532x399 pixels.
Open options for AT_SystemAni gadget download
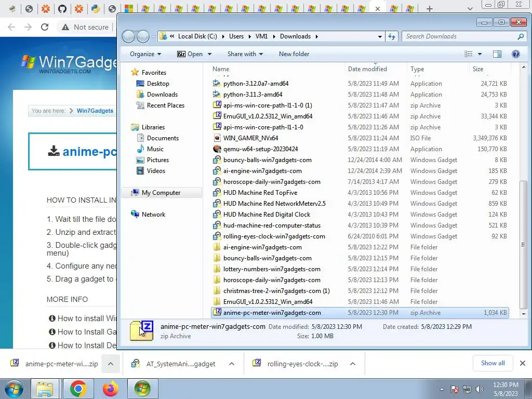232,364
